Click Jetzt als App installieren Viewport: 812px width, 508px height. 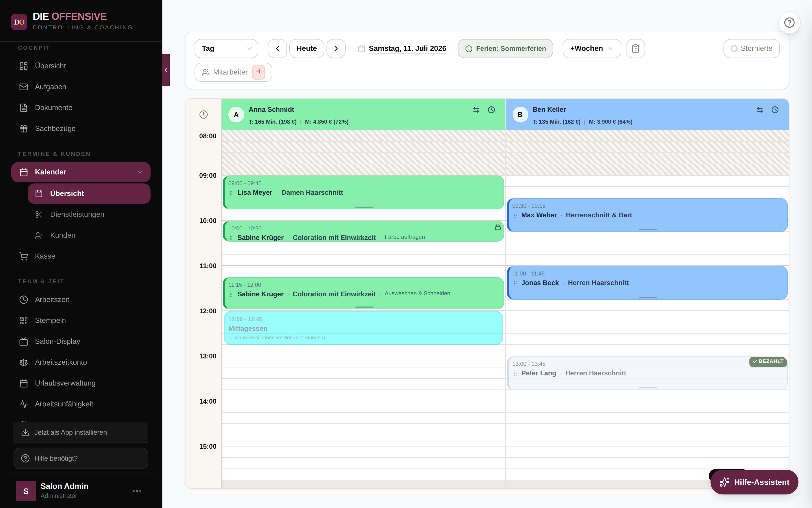coord(81,432)
